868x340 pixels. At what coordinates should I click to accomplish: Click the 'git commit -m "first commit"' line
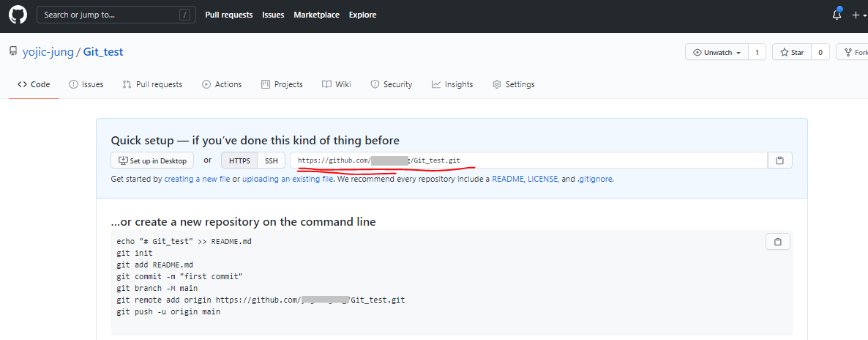click(179, 276)
